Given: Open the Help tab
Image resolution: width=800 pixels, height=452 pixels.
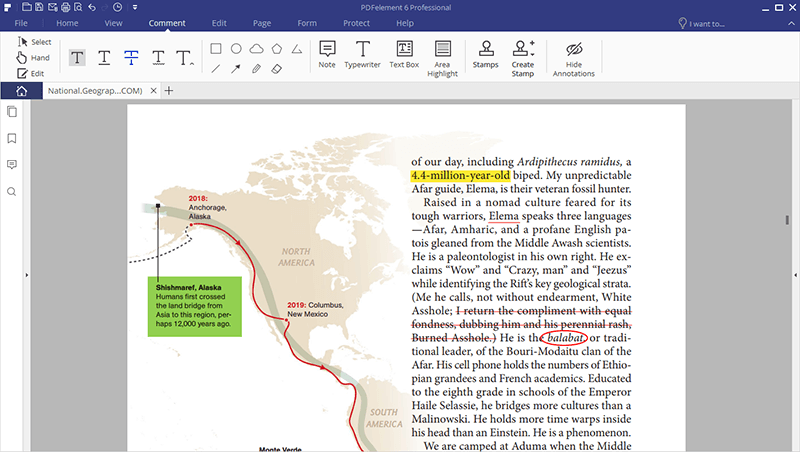Looking at the screenshot, I should 405,23.
